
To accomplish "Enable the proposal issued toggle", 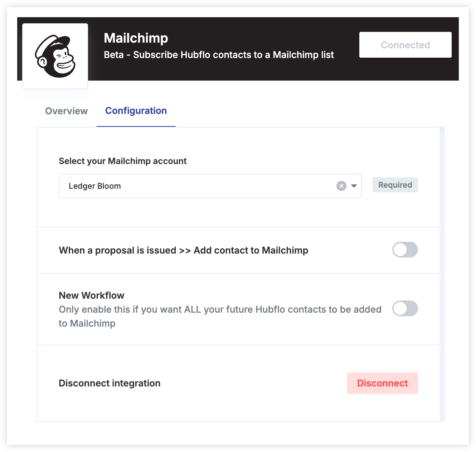I will (405, 250).
